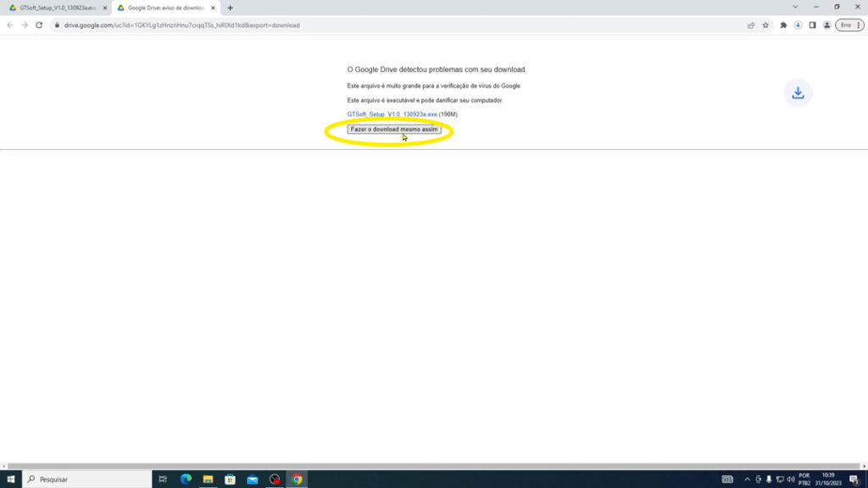Viewport: 868px width, 488px height.
Task: Open the browser side panel
Action: coord(812,25)
